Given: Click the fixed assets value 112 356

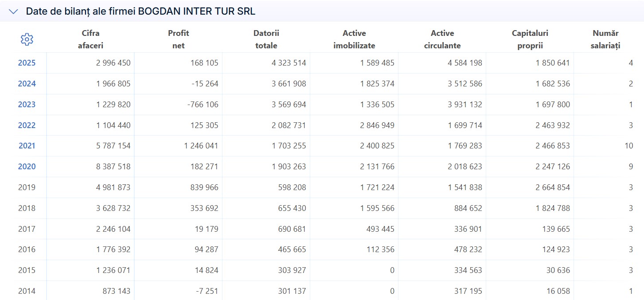Looking at the screenshot, I should coord(380,249).
